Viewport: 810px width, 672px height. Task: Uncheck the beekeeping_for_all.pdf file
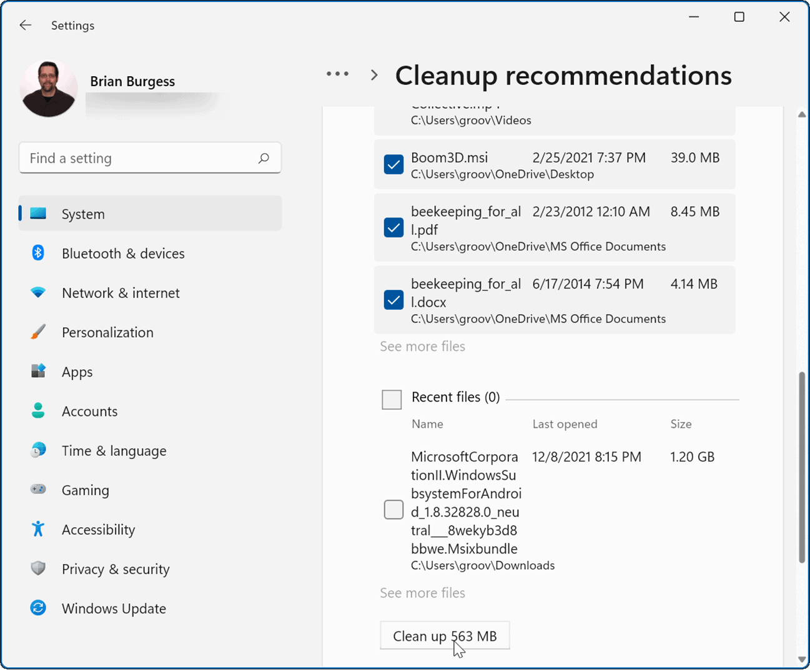pos(393,228)
